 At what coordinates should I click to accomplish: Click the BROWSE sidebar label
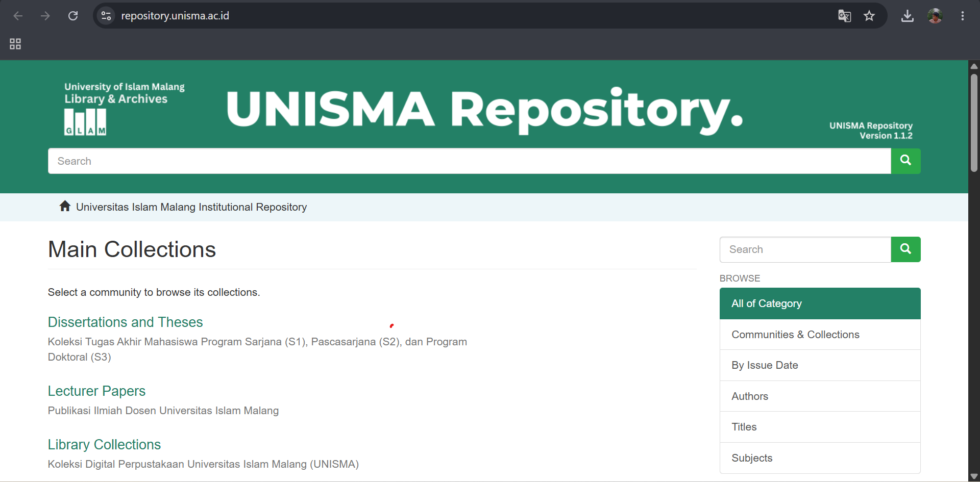coord(740,278)
